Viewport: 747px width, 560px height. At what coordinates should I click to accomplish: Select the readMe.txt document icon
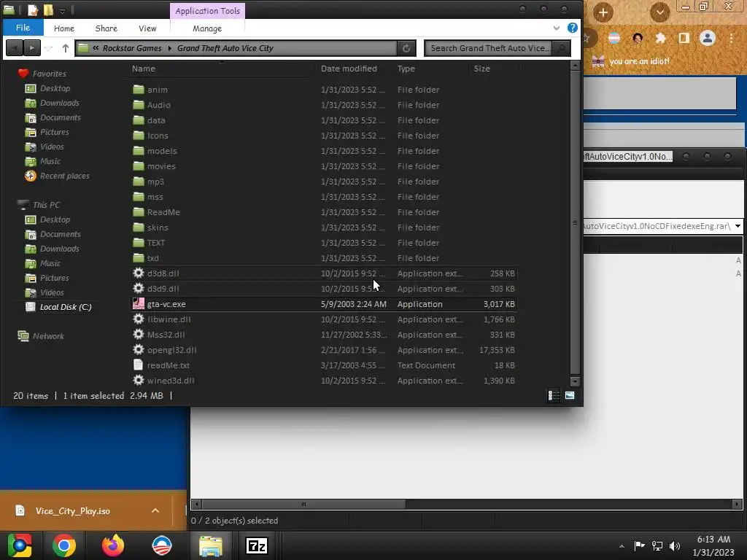pyautogui.click(x=138, y=365)
